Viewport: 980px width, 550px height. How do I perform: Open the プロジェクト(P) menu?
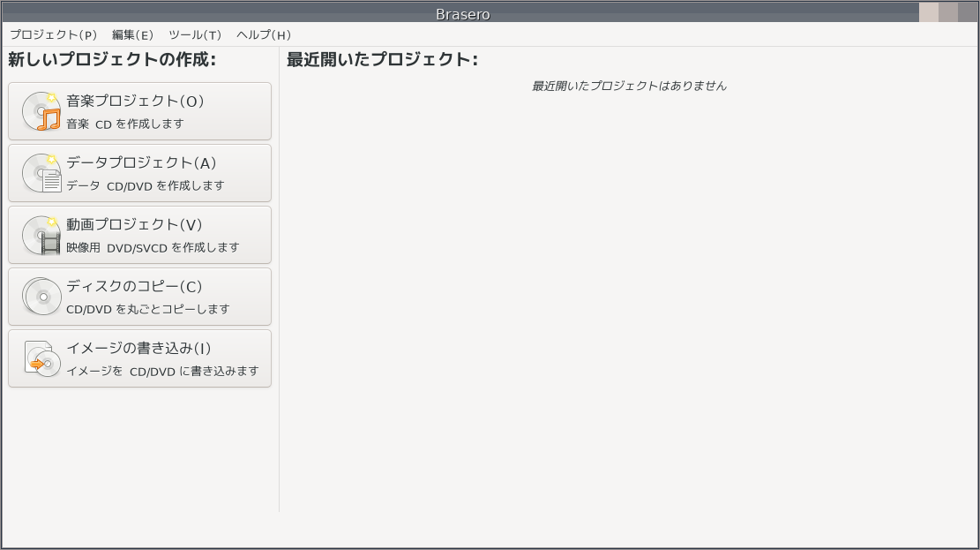coord(54,35)
